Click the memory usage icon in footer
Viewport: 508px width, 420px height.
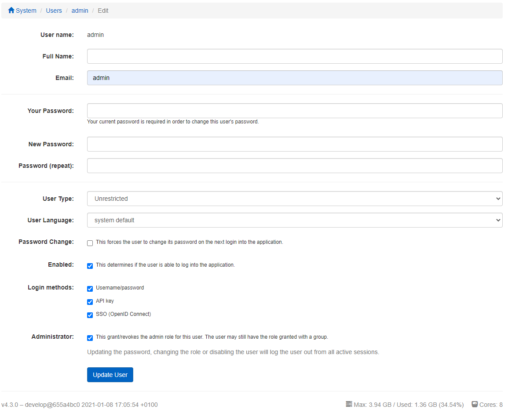click(x=349, y=404)
